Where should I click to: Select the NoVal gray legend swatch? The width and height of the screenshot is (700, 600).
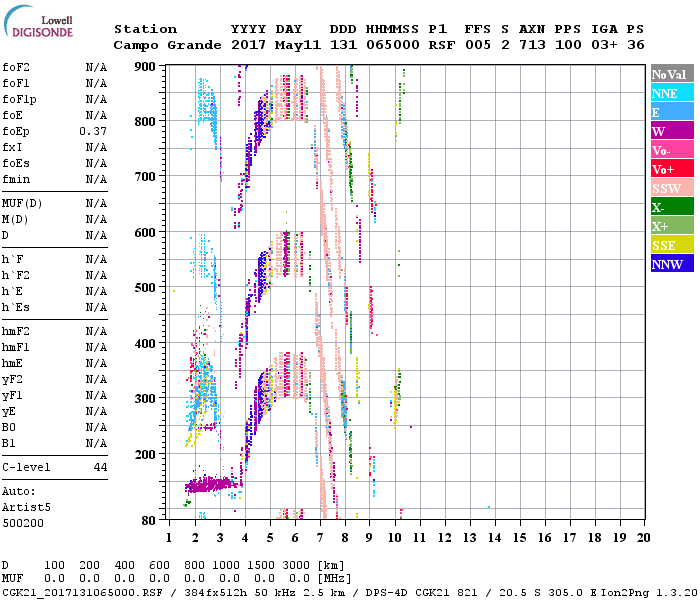[672, 74]
